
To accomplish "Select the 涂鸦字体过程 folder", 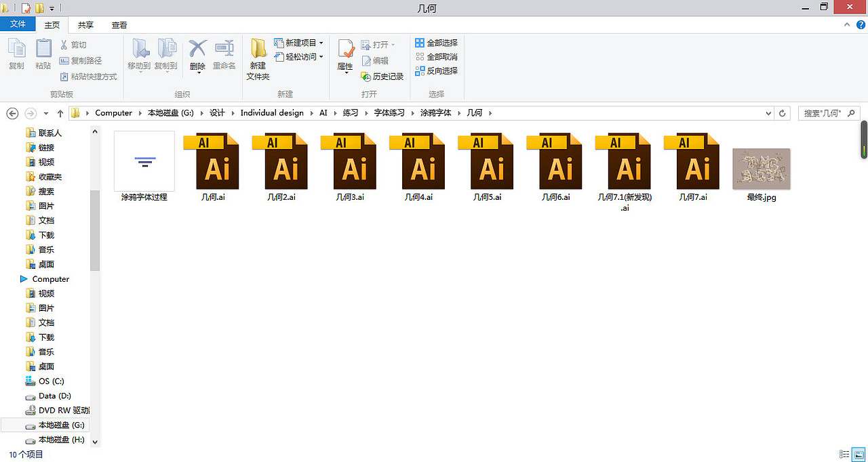I will (144, 167).
